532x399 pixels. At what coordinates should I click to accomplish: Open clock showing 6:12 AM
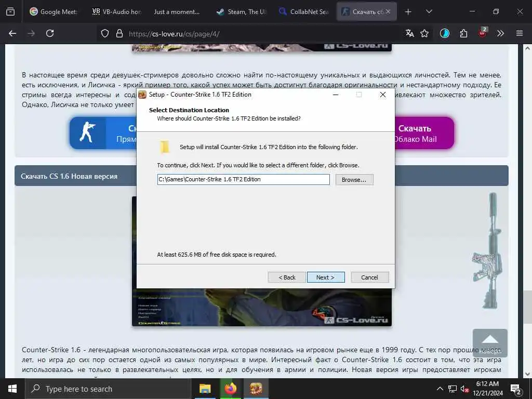tap(487, 389)
